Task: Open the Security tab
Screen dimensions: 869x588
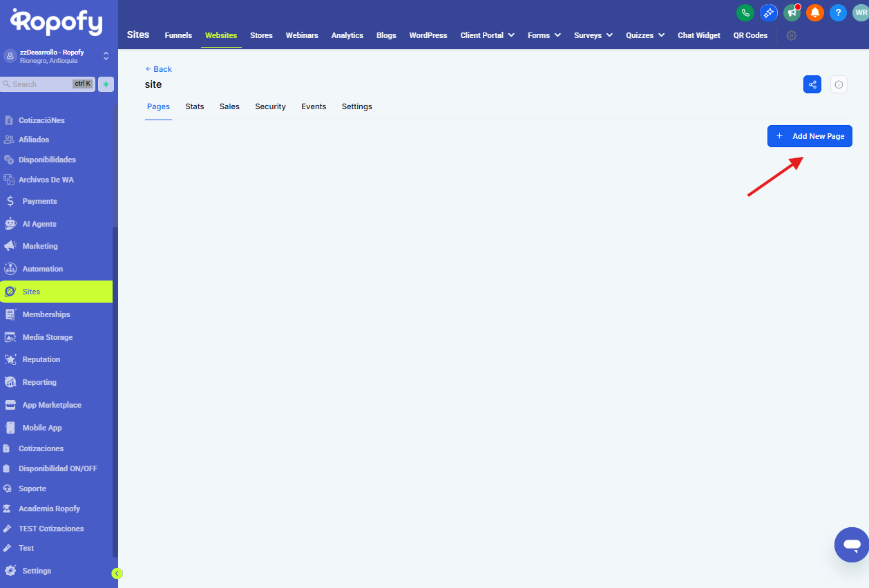Action: 270,106
